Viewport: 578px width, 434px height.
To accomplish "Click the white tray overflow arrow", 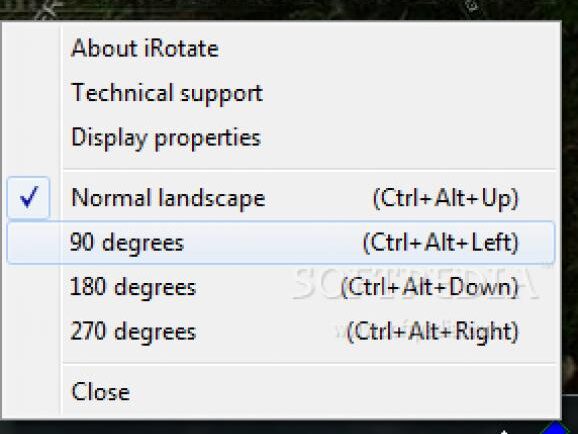I will point(504,431).
